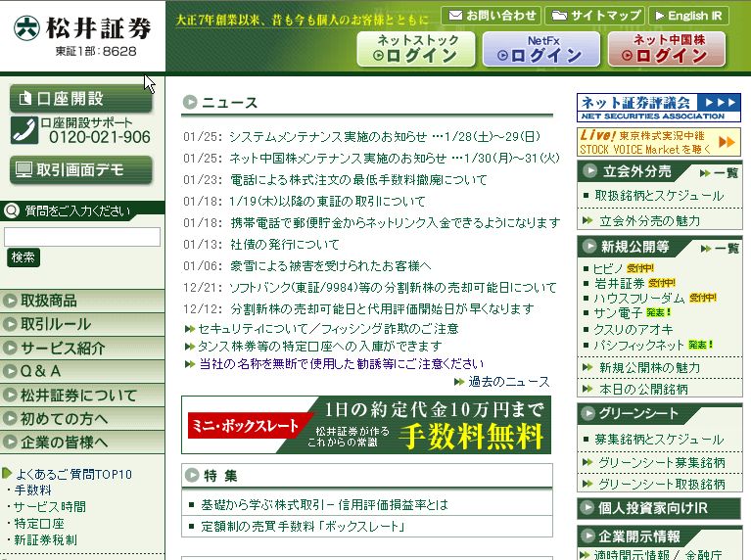Open the ネット証券評議会 banner
The height and width of the screenshot is (560, 751).
click(658, 107)
